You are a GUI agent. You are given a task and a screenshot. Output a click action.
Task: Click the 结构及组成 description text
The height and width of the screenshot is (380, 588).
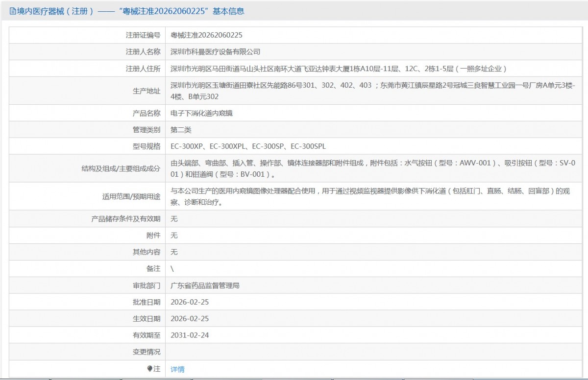point(372,168)
